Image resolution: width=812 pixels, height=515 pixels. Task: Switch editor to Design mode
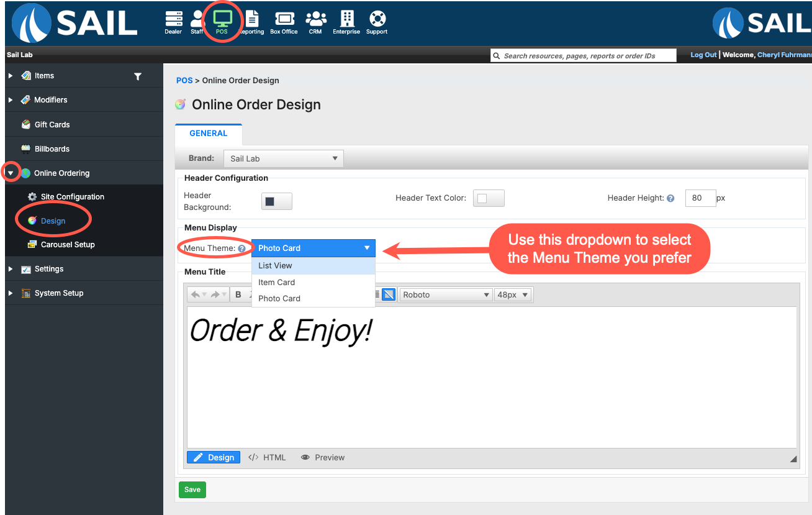(214, 457)
